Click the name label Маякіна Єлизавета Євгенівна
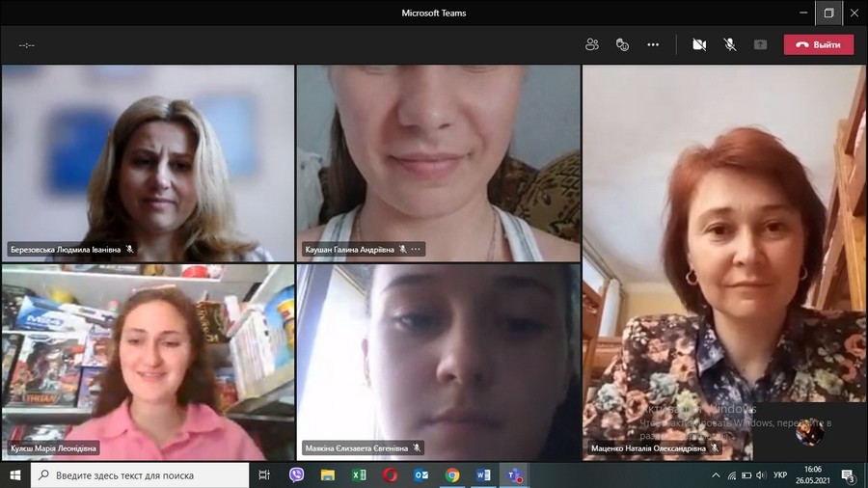Screen dimensions: 868x488 [x=357, y=448]
